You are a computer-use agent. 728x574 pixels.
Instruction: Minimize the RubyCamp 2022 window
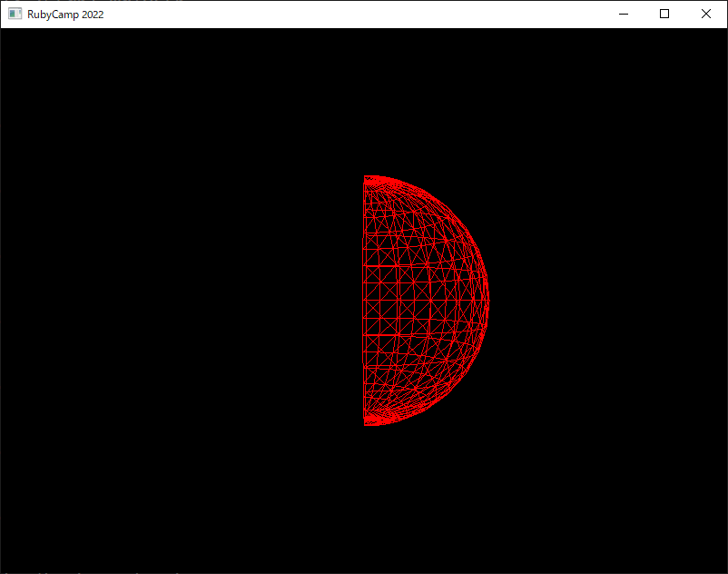coord(624,14)
